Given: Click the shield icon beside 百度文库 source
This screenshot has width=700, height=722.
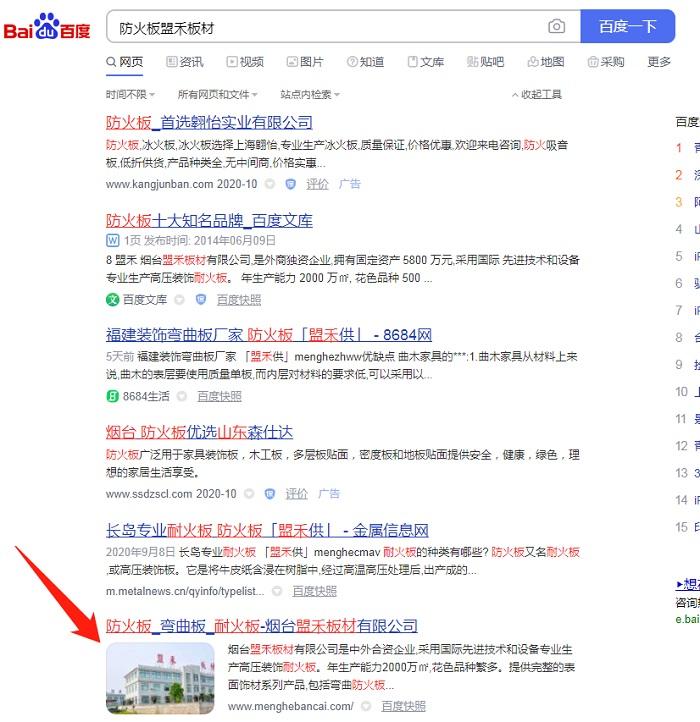Looking at the screenshot, I should click(x=201, y=300).
